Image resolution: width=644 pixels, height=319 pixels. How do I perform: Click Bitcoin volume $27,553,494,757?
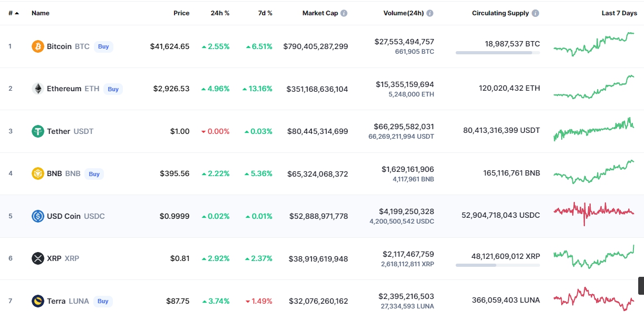(405, 42)
